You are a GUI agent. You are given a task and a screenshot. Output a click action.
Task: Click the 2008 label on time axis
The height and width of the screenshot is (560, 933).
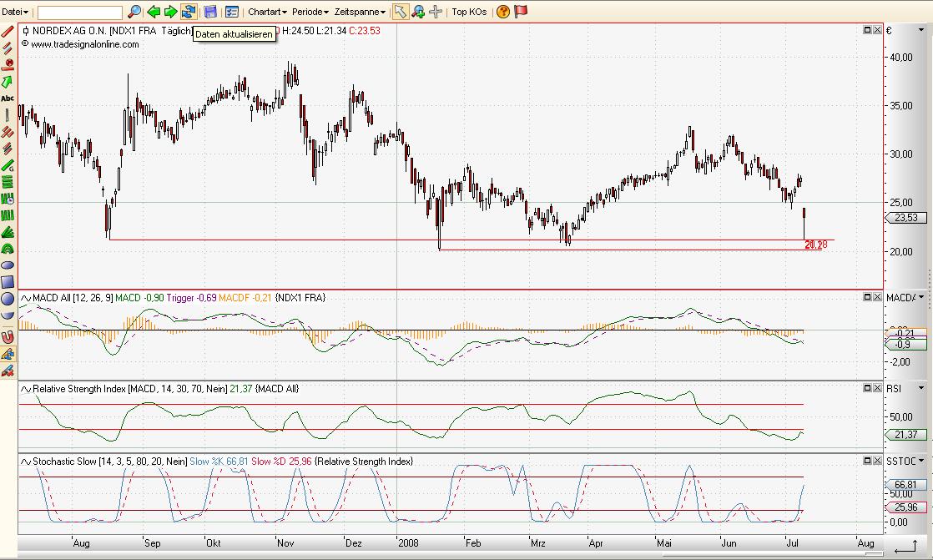point(408,542)
